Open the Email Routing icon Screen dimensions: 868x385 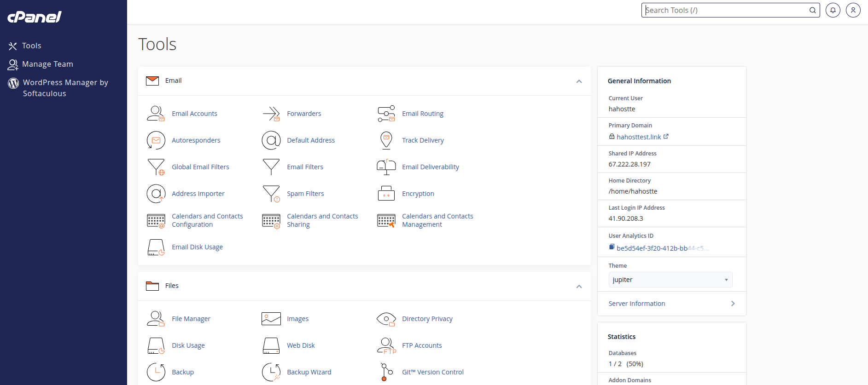coord(386,114)
